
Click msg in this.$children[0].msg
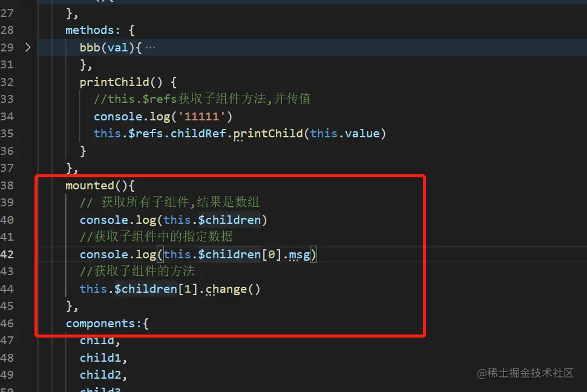coord(299,255)
